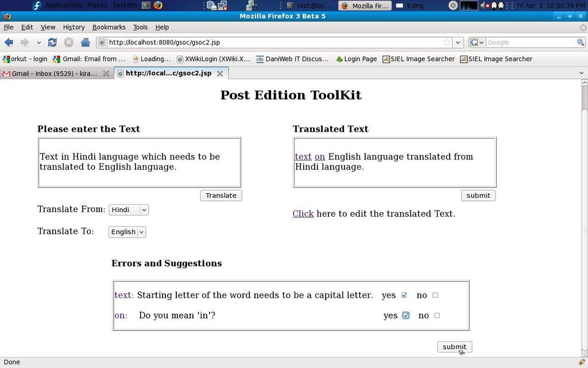This screenshot has height=368, width=588.
Task: Click the Translate button
Action: [221, 195]
